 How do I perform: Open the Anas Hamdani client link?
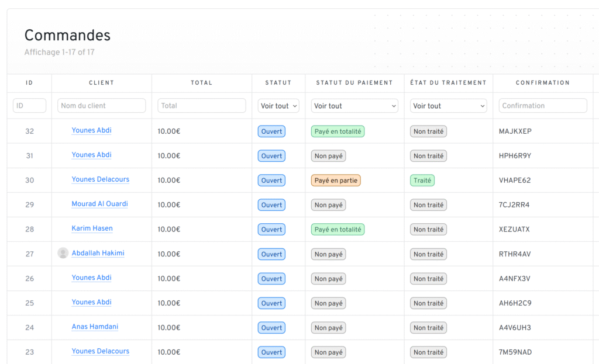tap(95, 327)
